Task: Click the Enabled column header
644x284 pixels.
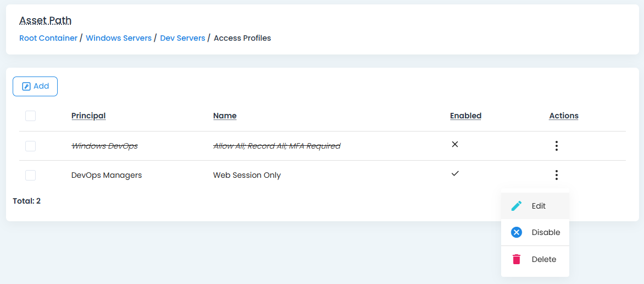Action: click(x=465, y=116)
